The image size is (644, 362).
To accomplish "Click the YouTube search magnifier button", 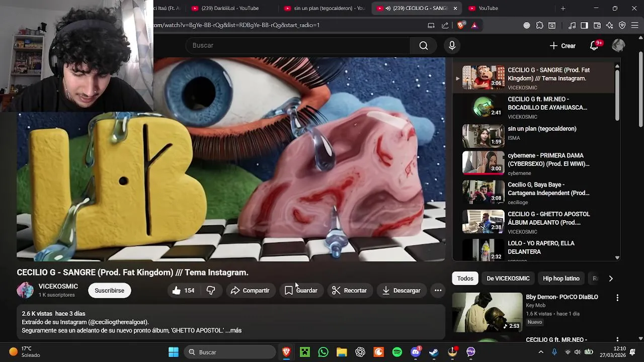I will click(424, 46).
